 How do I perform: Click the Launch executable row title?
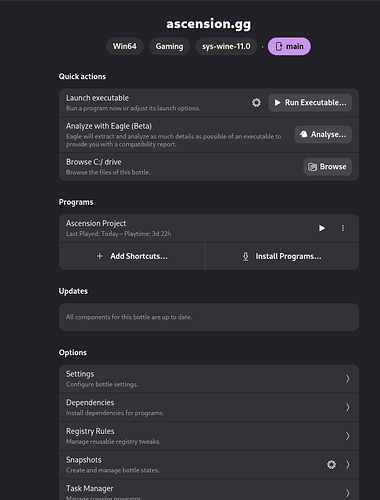[97, 98]
